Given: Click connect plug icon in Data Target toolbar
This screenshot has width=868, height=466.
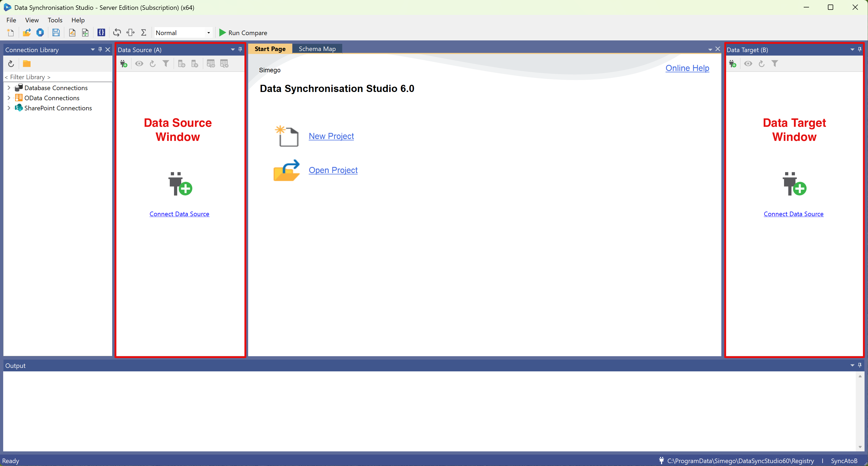Looking at the screenshot, I should pos(732,64).
